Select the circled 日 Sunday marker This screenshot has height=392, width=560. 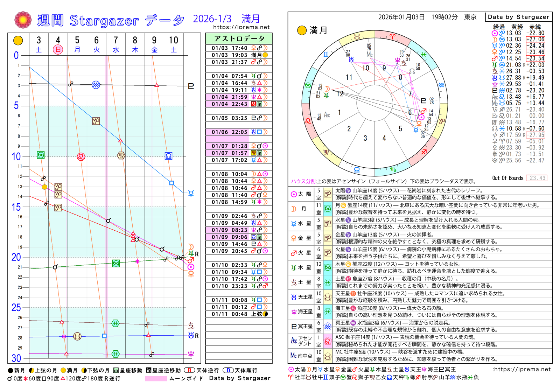point(58,50)
